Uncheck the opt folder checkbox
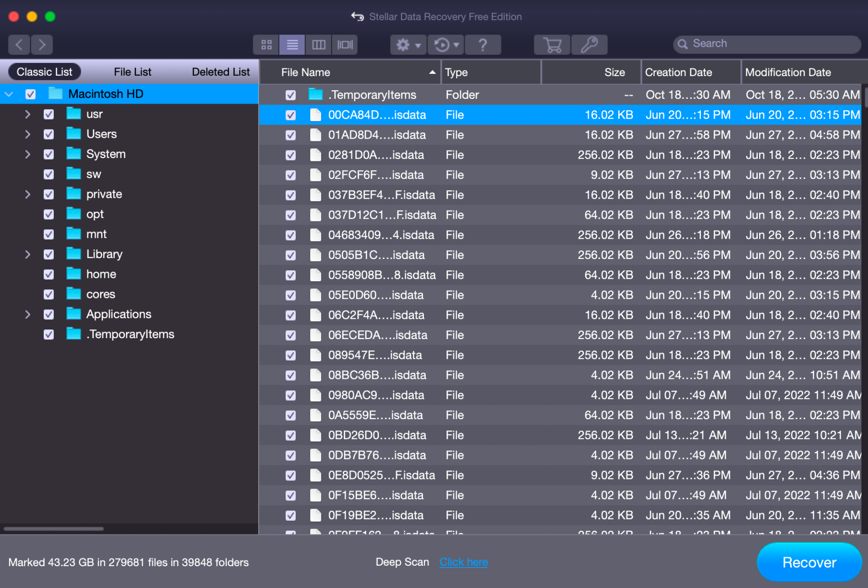The height and width of the screenshot is (588, 868). (x=49, y=214)
